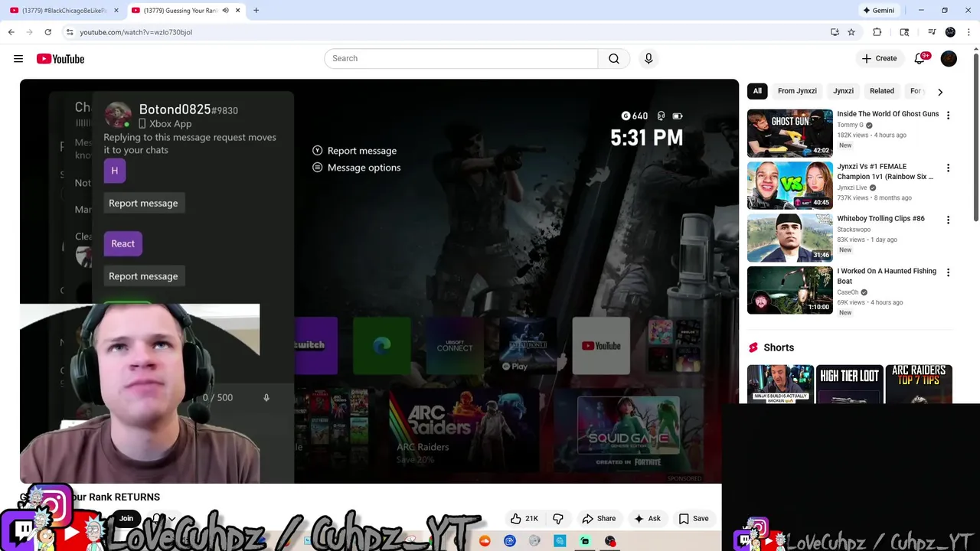The image size is (980, 551).
Task: Click in the YouTube search field
Action: pos(461,59)
